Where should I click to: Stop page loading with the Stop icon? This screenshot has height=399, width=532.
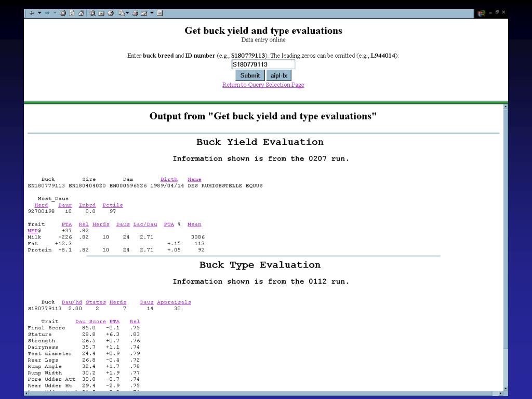pyautogui.click(x=63, y=13)
